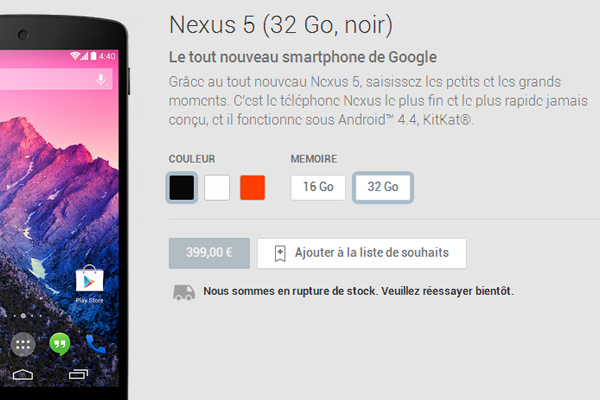Click the bookmark wishlist icon
This screenshot has height=400, width=600.
[280, 253]
